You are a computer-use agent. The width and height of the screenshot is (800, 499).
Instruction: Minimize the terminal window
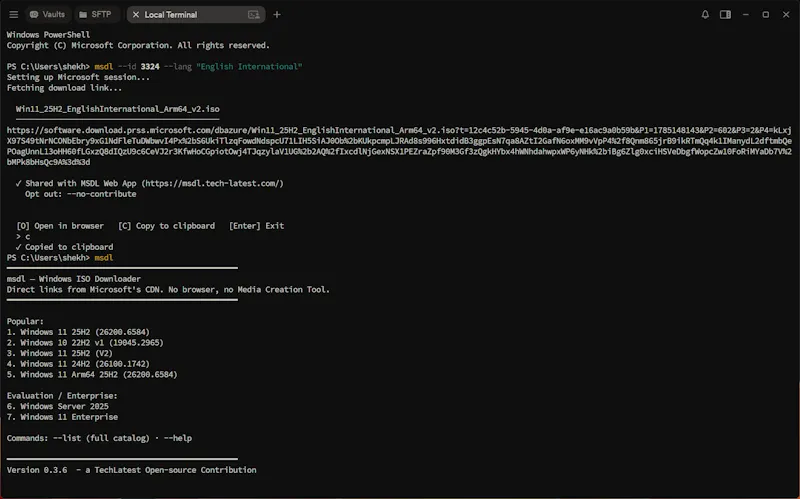[x=745, y=15]
